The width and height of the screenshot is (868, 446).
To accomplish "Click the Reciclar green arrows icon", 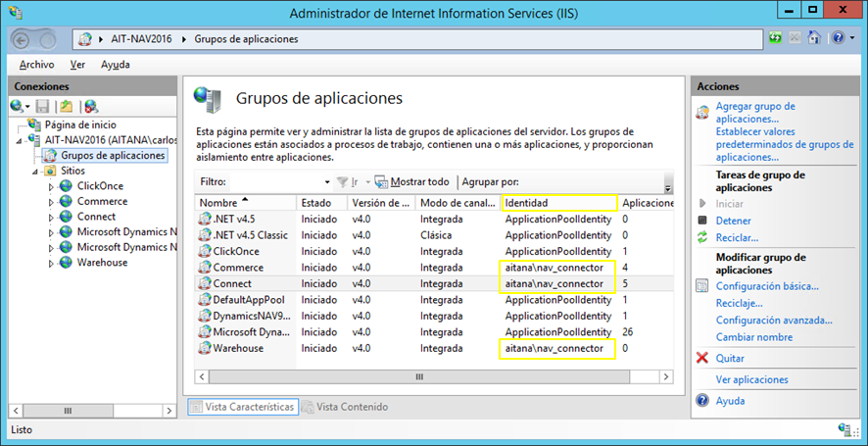I will [702, 237].
